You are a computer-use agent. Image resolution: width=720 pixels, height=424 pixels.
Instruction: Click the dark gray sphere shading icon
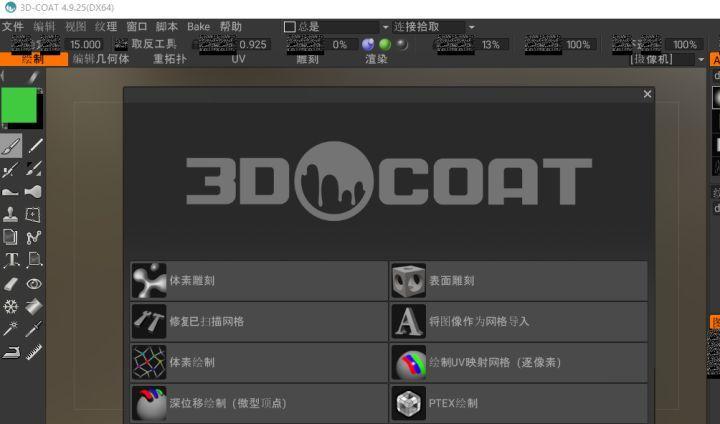[402, 44]
